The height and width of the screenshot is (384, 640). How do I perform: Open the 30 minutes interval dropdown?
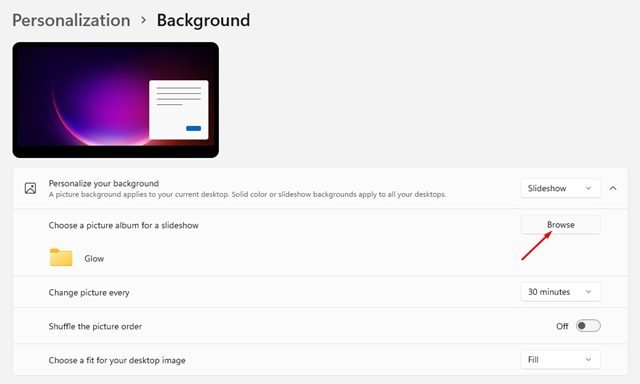point(560,292)
